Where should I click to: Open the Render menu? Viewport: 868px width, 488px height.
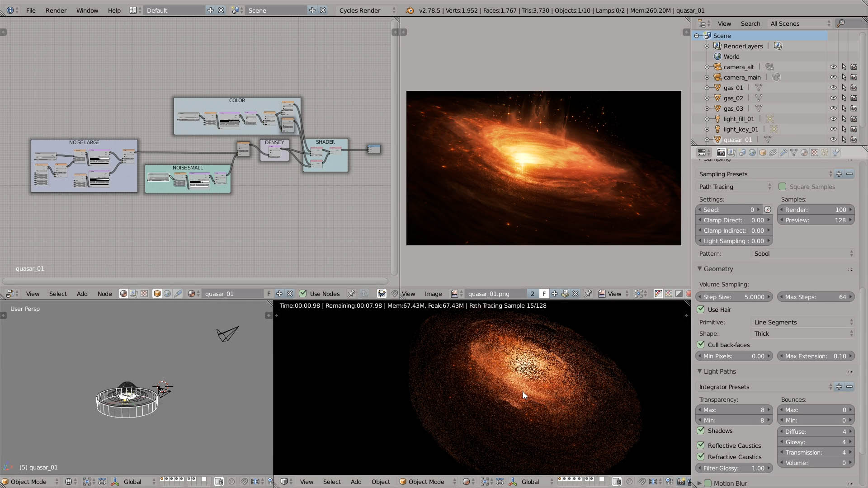(56, 10)
